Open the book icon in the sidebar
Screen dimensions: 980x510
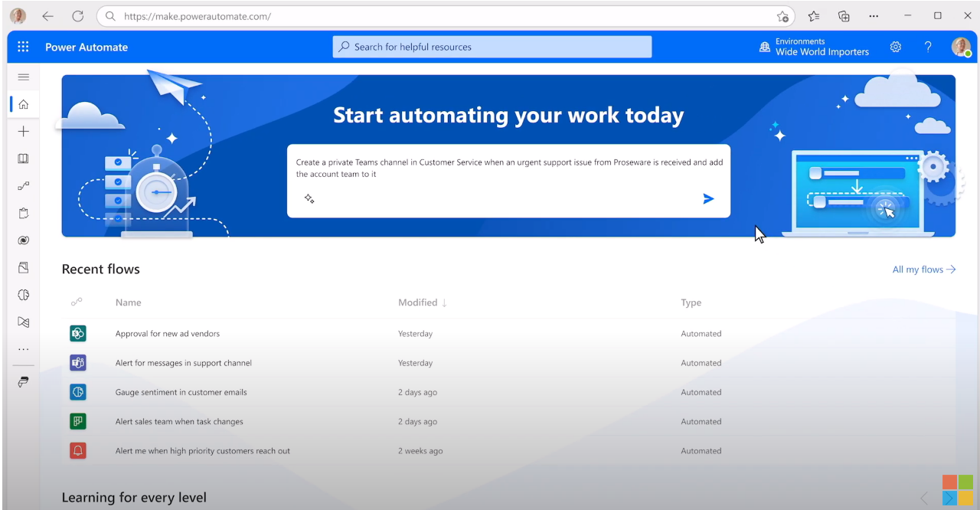pos(23,159)
